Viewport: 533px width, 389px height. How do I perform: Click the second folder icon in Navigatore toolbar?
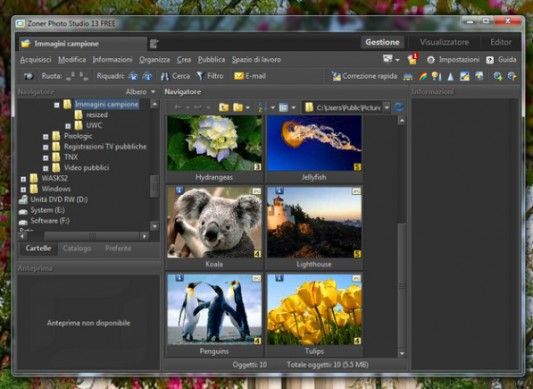point(238,107)
